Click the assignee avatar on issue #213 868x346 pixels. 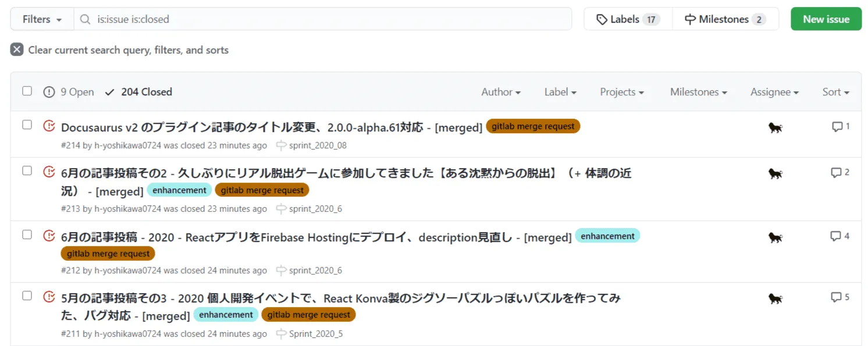pos(775,172)
